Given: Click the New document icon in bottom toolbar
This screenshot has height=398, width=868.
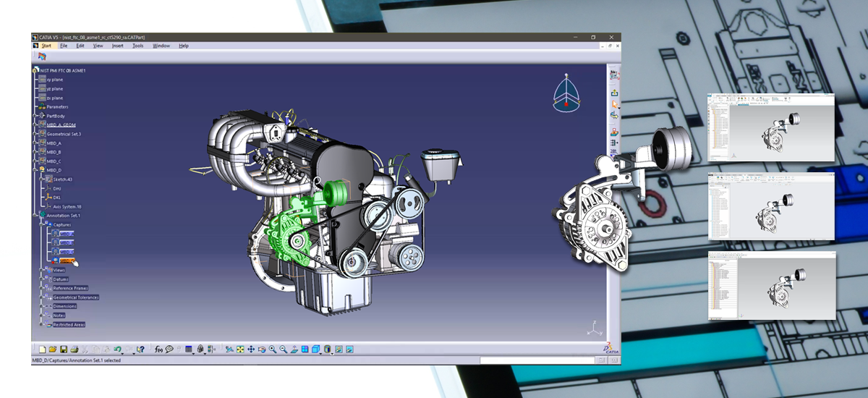Looking at the screenshot, I should 42,350.
